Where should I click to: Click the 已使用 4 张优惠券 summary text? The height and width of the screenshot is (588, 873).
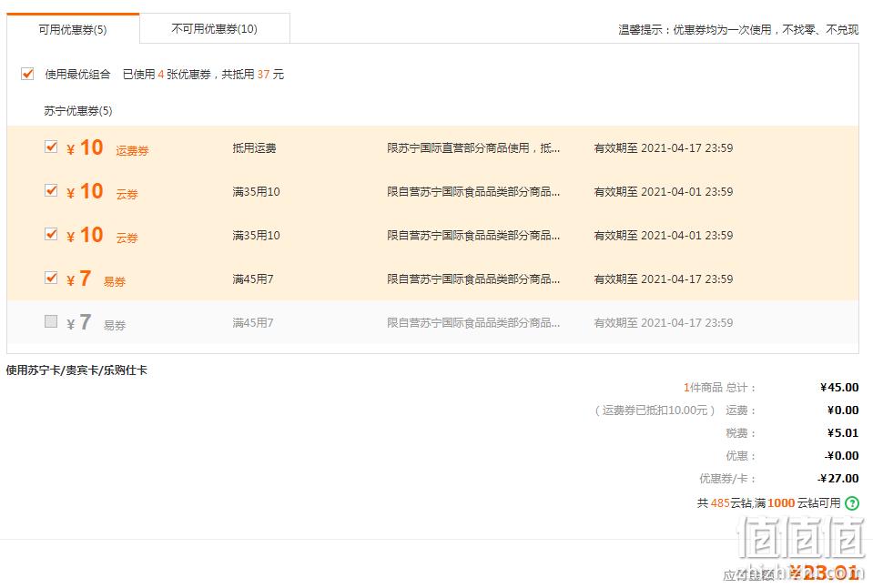(x=203, y=74)
